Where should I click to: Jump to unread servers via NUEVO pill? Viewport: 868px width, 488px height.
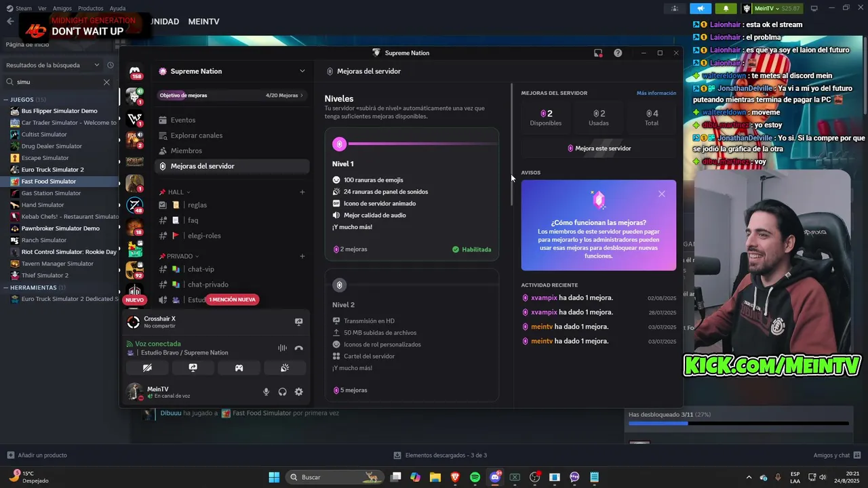[x=134, y=300]
